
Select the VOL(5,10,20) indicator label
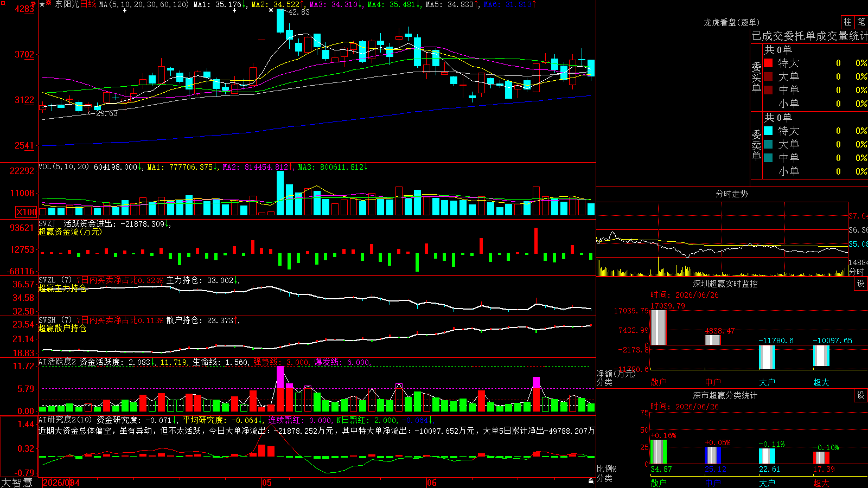[63, 167]
